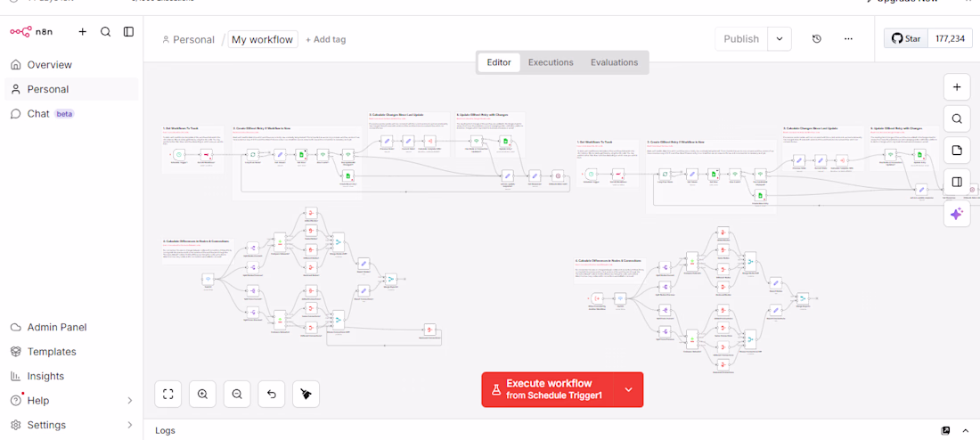Tidy up the workflow with the broom icon

click(306, 394)
